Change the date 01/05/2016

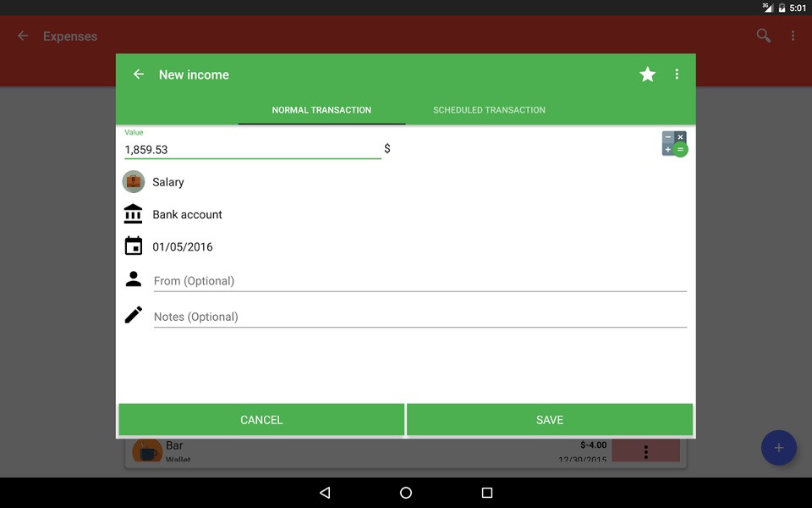click(183, 246)
